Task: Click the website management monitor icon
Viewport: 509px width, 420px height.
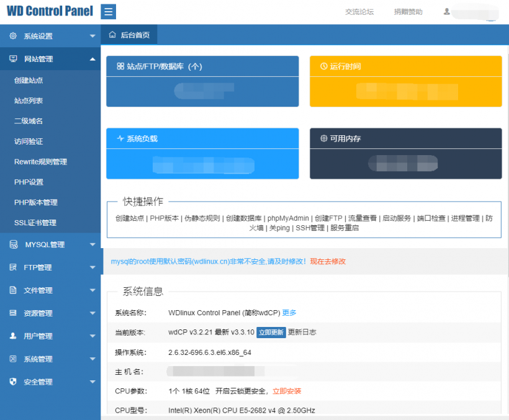Action: coord(13,59)
